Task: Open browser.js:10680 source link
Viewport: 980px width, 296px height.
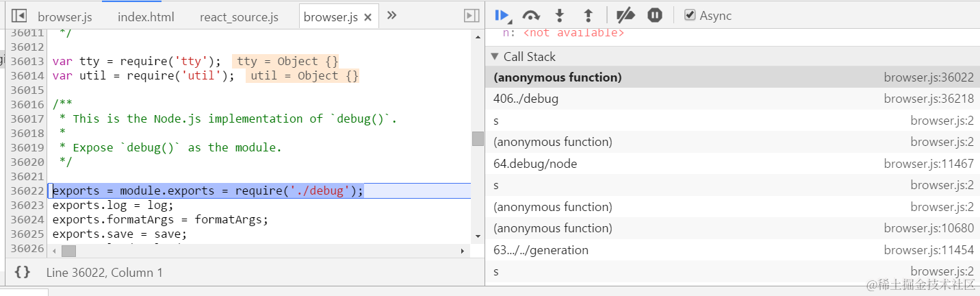Action: 929,228
